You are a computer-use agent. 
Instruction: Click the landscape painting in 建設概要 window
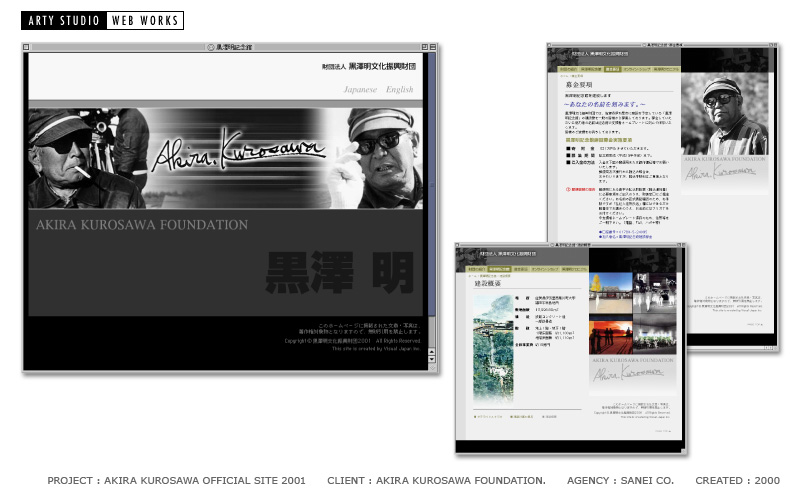[x=493, y=349]
